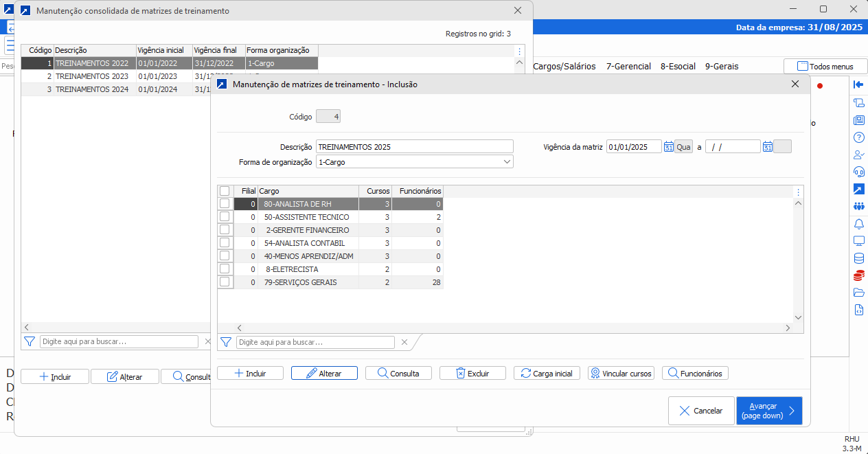Viewport: 868px width, 454px height.
Task: Click the search field in Inclusão grid
Action: click(316, 342)
